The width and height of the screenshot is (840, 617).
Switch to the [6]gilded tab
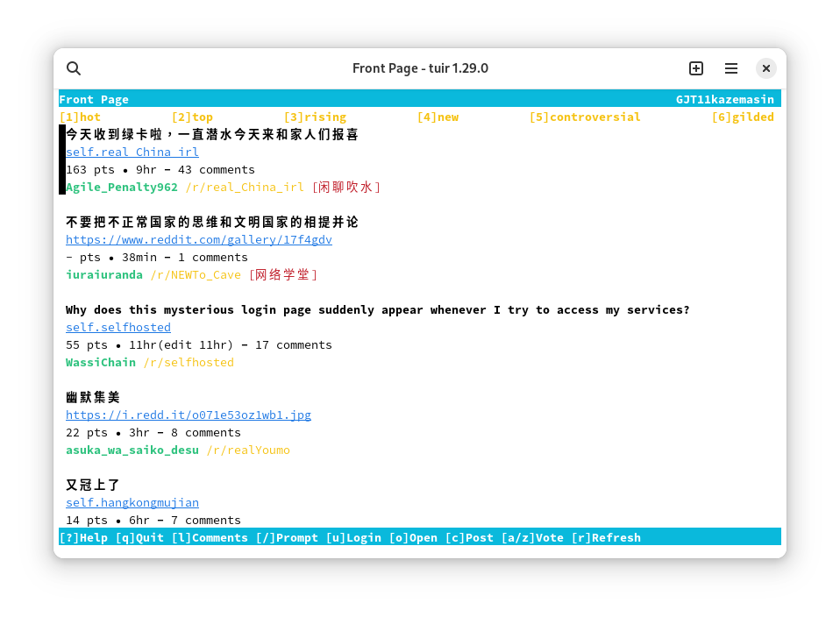pos(743,117)
